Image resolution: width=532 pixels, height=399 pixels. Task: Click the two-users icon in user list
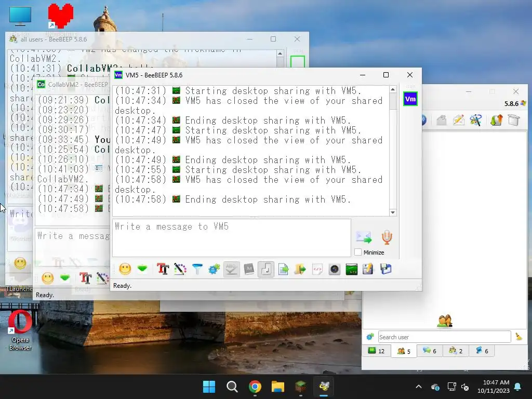445,321
